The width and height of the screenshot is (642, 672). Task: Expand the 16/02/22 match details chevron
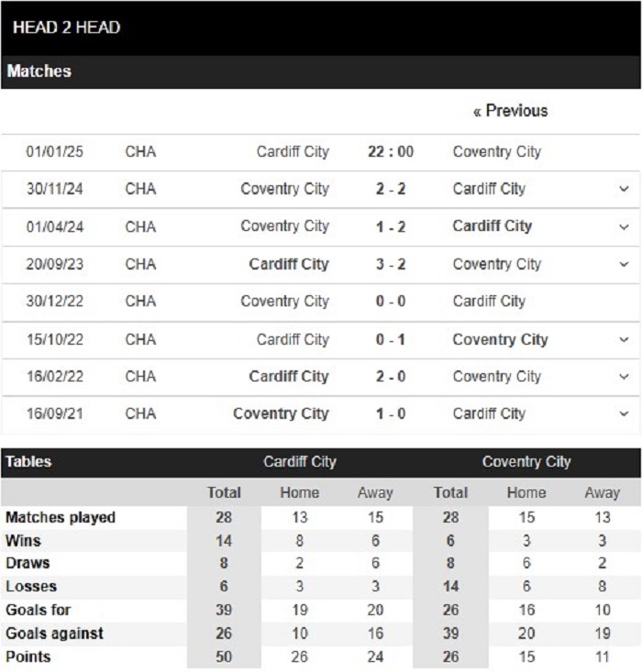coord(624,377)
